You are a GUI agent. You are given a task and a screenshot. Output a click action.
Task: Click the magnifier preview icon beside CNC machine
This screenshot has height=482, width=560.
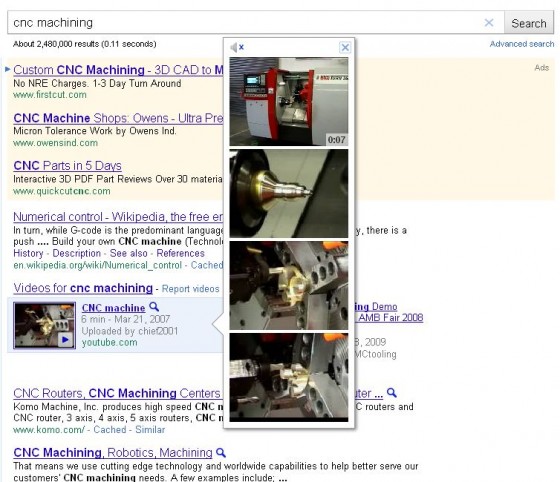[x=154, y=307]
